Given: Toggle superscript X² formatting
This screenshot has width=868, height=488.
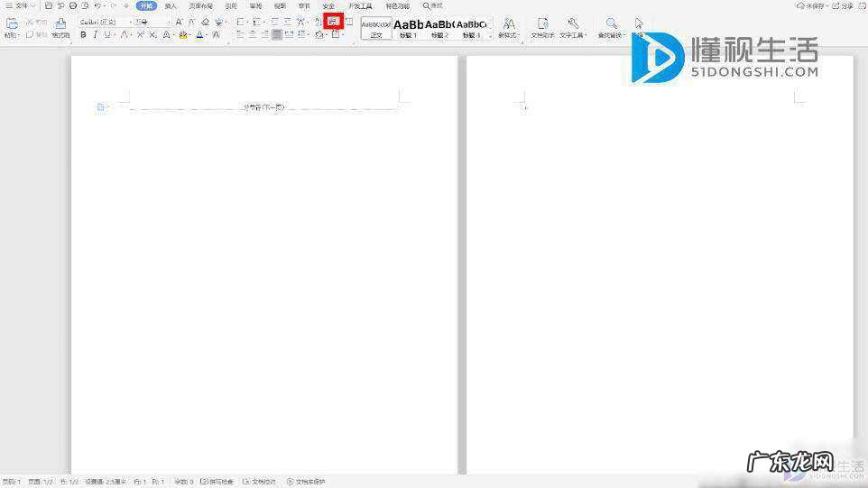Looking at the screenshot, I should [x=140, y=35].
